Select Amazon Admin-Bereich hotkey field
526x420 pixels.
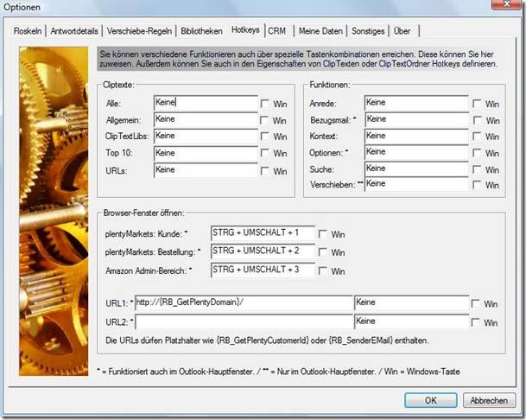click(263, 270)
